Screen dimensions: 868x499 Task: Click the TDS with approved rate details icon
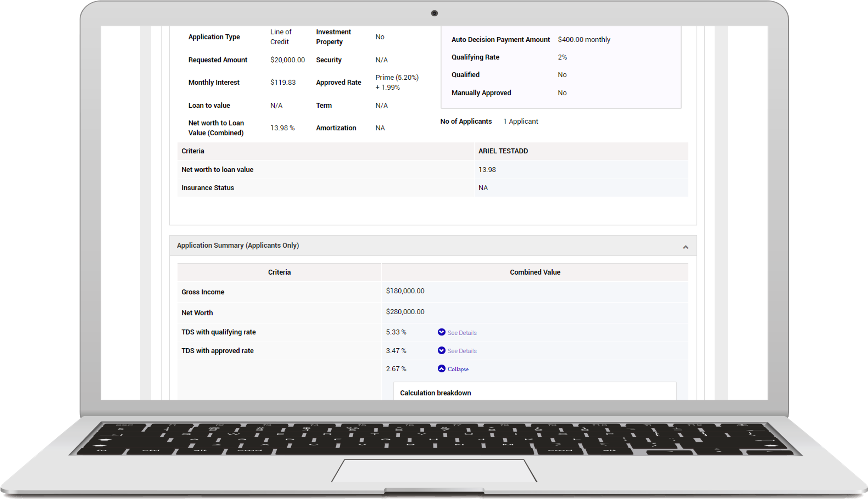coord(441,350)
